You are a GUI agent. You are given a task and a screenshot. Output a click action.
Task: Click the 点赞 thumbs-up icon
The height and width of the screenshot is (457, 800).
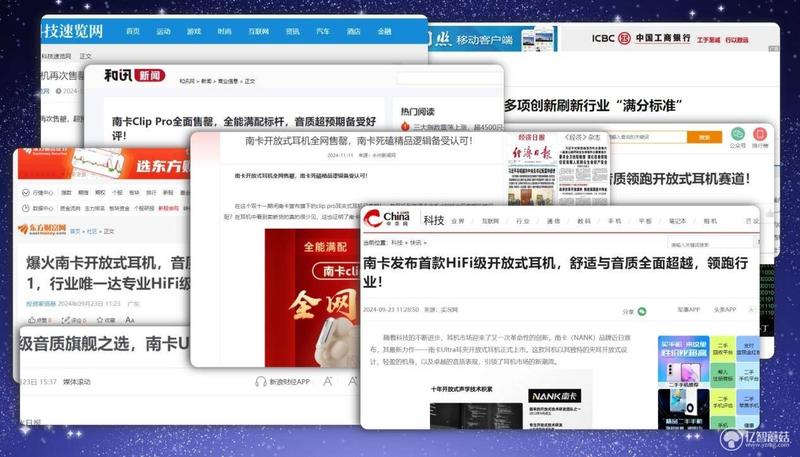(32, 320)
